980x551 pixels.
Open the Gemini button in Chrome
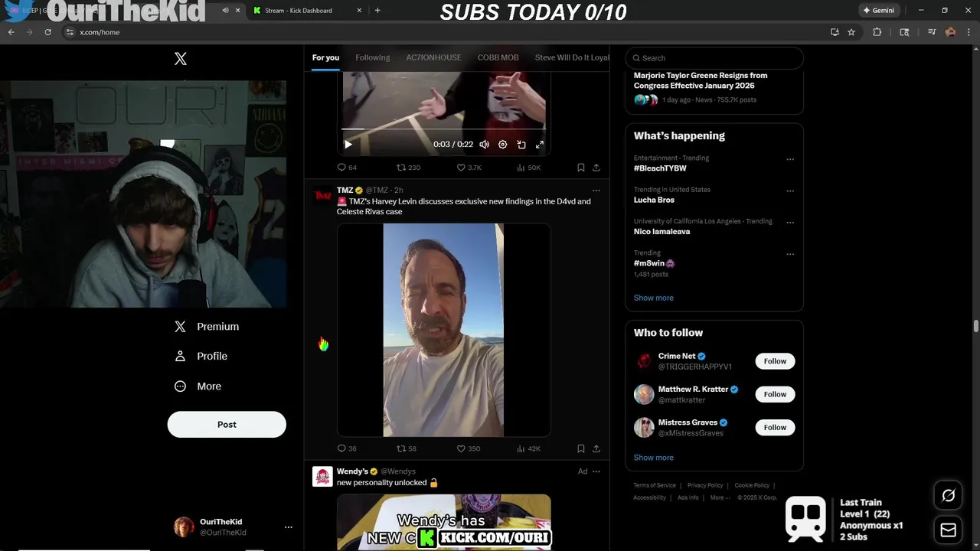pos(878,11)
